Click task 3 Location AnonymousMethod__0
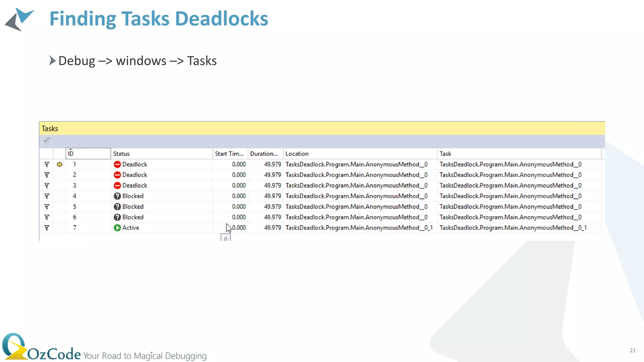The height and width of the screenshot is (362, 644). click(357, 186)
